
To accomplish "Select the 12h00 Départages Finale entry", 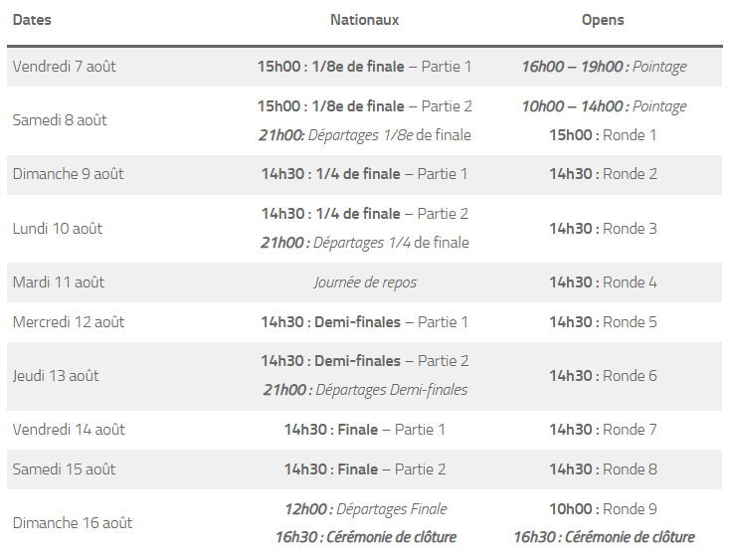I will pyautogui.click(x=365, y=509).
